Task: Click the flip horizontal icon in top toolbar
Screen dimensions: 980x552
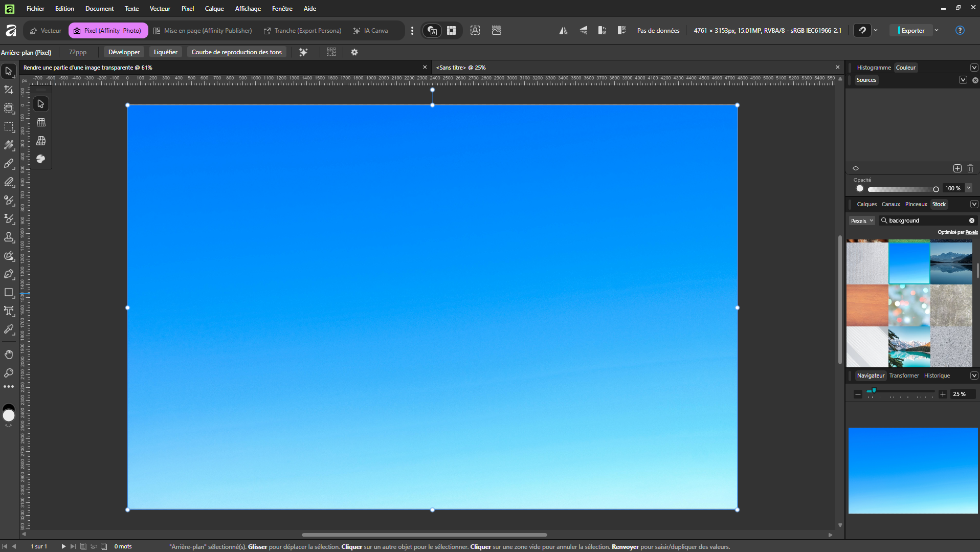Action: click(x=563, y=31)
